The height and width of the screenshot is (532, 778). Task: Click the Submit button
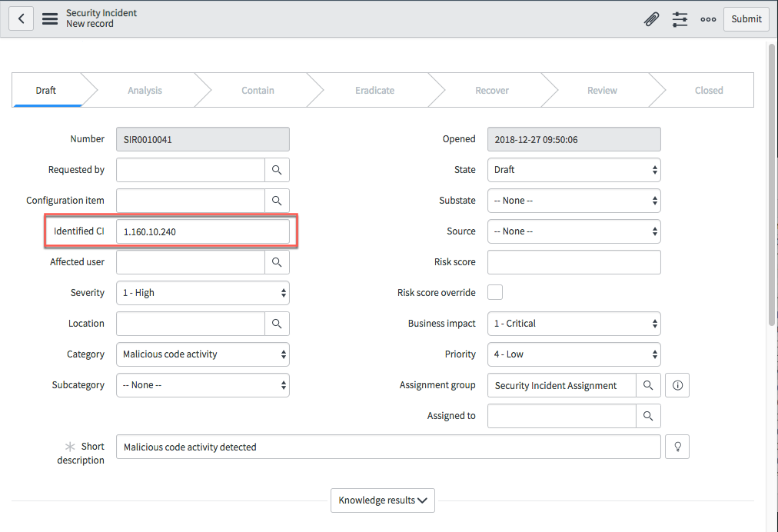[x=746, y=19]
